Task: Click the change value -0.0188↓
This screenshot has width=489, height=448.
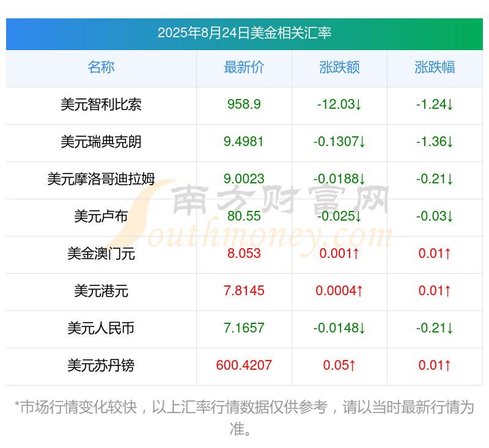Action: click(339, 179)
